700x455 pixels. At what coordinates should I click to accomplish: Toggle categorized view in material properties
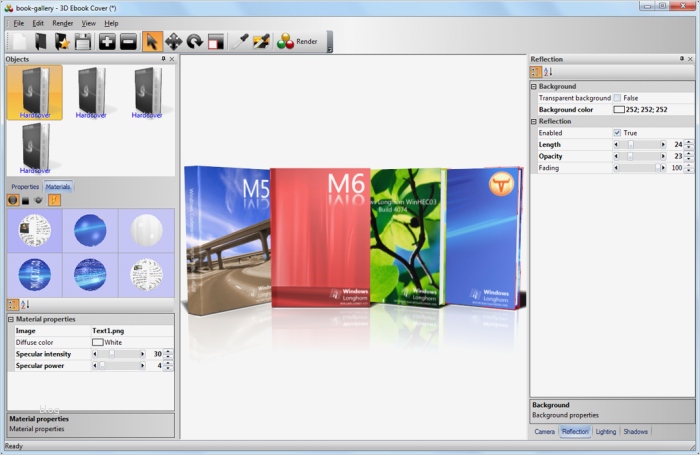coord(13,305)
